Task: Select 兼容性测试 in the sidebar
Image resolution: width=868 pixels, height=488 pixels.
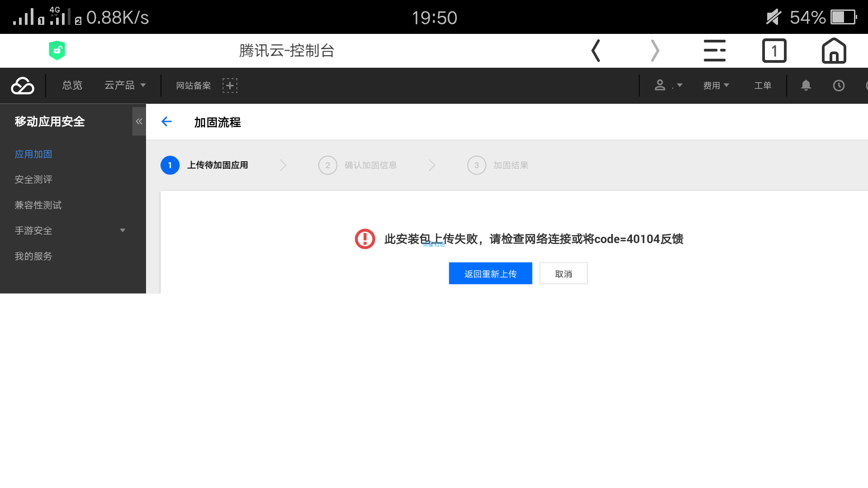Action: (38, 205)
